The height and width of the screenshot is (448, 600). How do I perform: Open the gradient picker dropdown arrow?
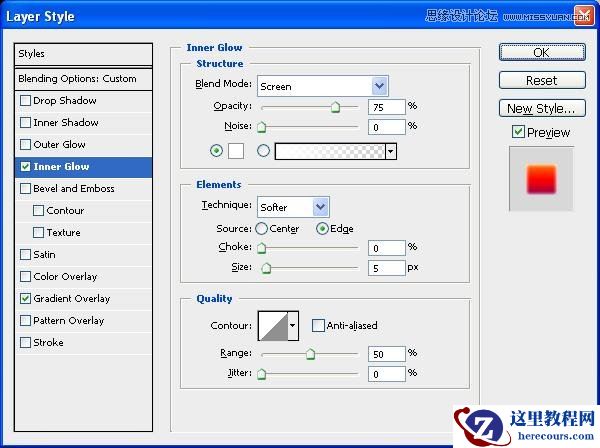point(391,151)
